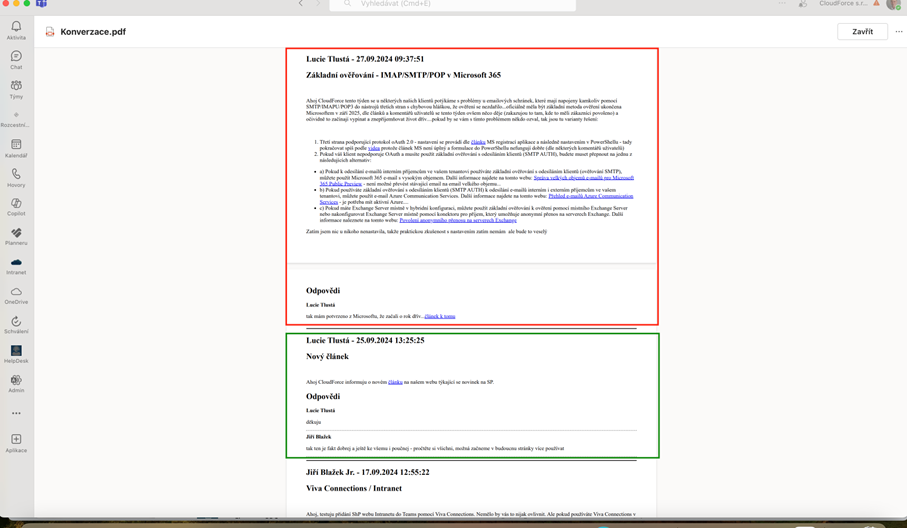
Task: Focus the Vyhledávat search field
Action: [453, 5]
